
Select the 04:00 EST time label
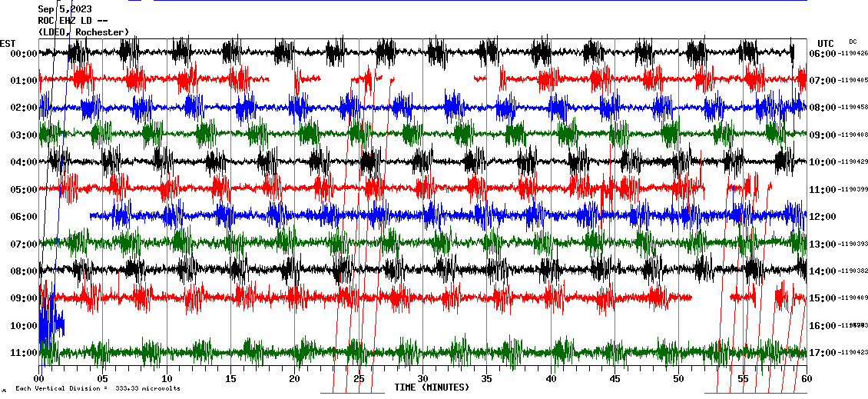pos(23,161)
